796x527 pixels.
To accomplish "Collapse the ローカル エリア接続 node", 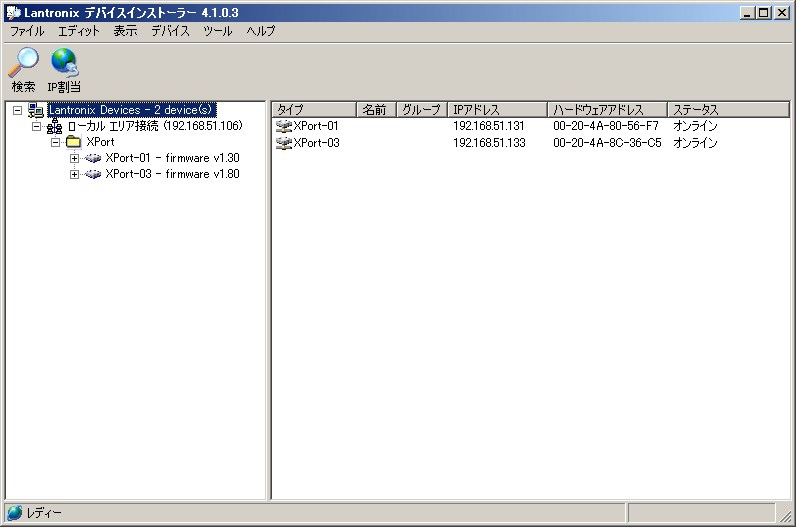I will click(37, 126).
